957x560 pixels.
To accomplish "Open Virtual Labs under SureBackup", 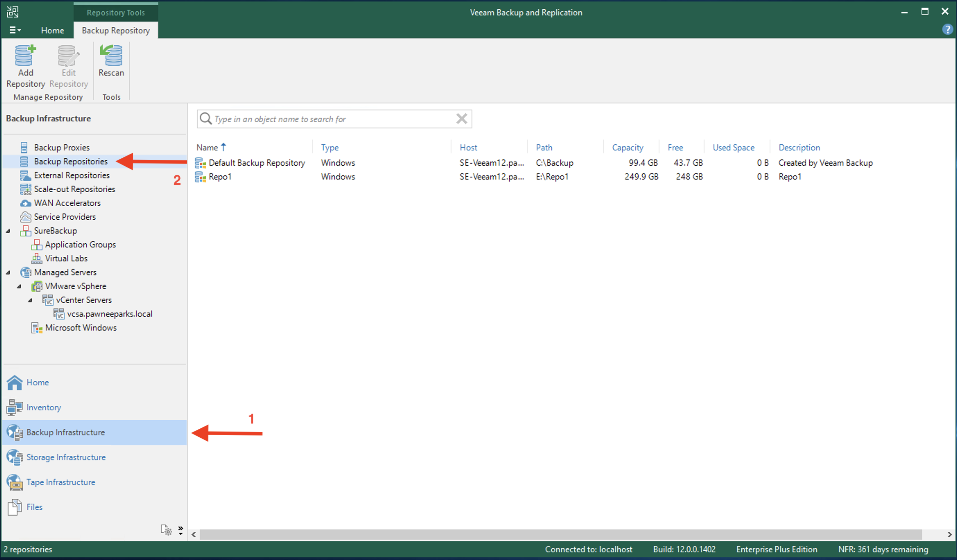I will pyautogui.click(x=66, y=258).
